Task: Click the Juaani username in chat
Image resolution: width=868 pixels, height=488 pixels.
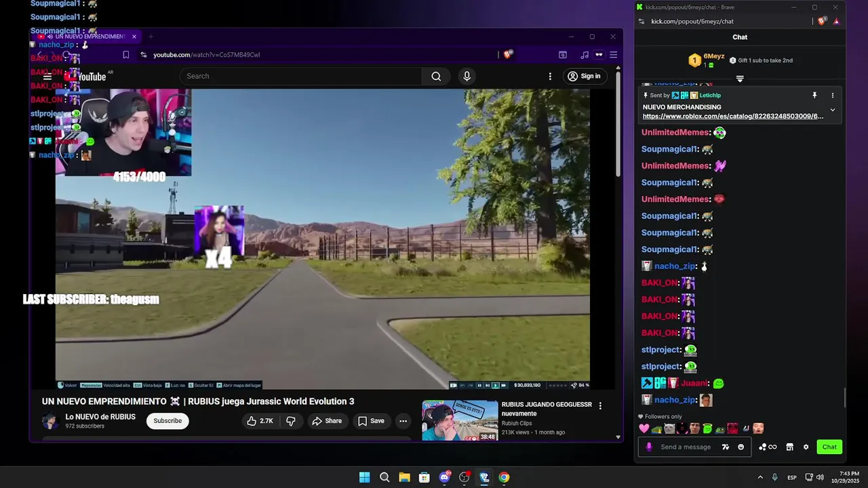Action: pyautogui.click(x=693, y=384)
